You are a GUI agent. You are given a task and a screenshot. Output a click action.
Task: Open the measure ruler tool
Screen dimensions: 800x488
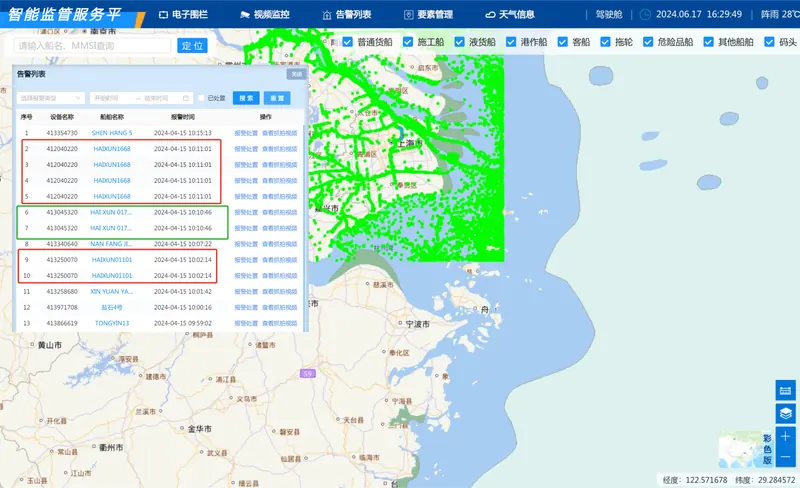[785, 391]
